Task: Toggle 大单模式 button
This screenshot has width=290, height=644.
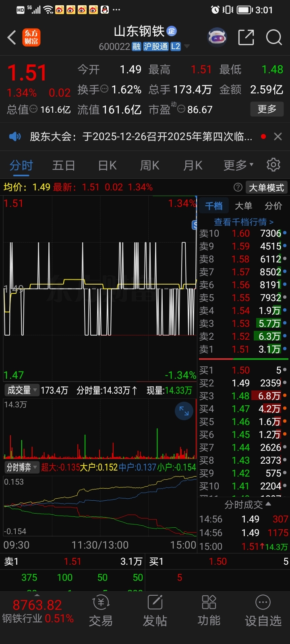Action: [267, 188]
